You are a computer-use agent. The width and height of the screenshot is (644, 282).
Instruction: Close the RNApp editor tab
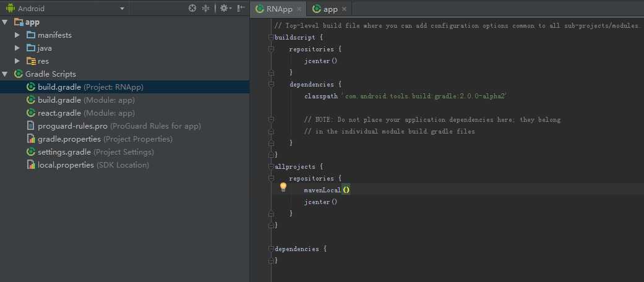click(x=299, y=9)
